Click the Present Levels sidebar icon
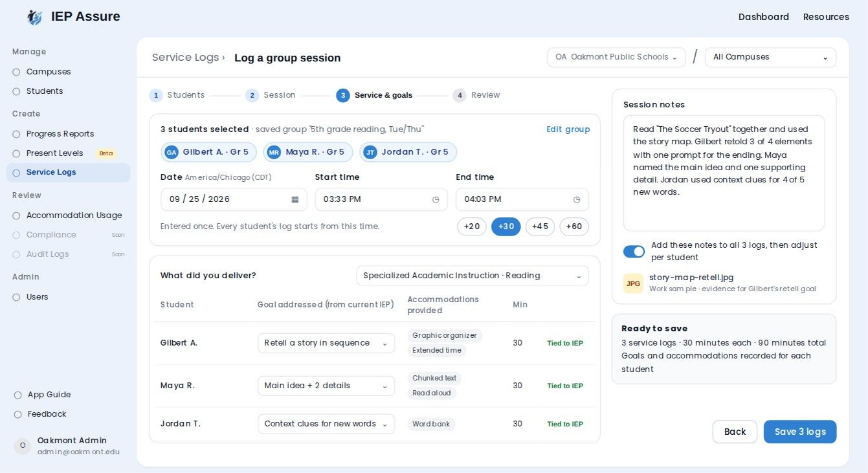This screenshot has height=473, width=868. 16,153
